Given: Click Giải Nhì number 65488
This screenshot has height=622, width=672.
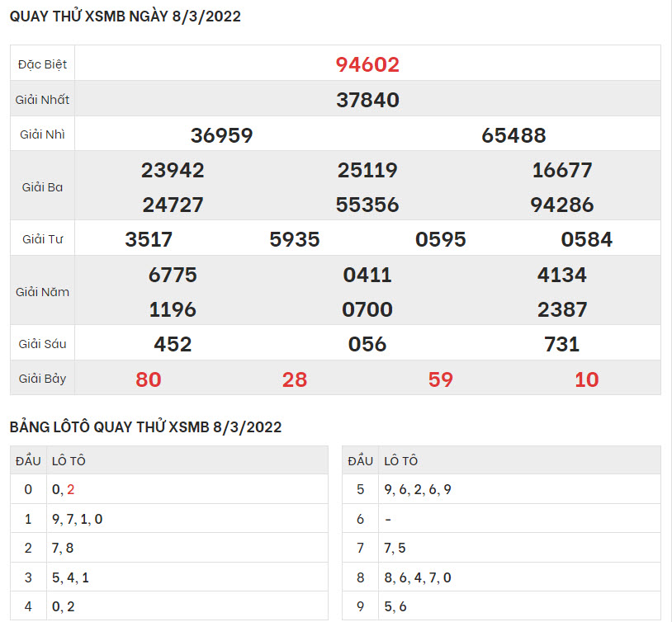Looking at the screenshot, I should tap(513, 135).
